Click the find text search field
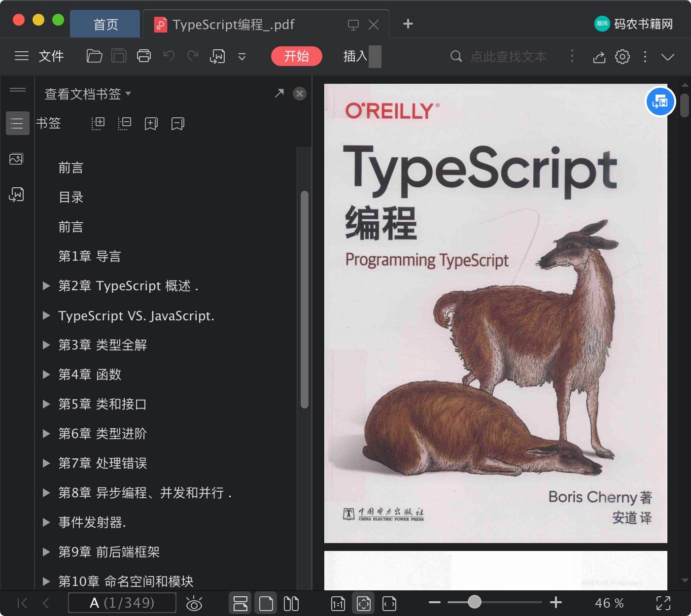Viewport: 691px width, 616px height. coord(509,57)
